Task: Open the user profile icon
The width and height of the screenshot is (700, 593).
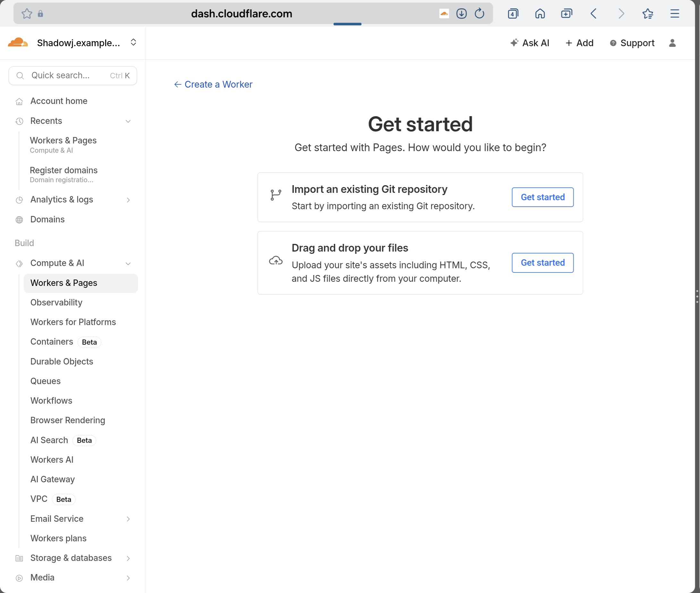Action: [x=672, y=43]
